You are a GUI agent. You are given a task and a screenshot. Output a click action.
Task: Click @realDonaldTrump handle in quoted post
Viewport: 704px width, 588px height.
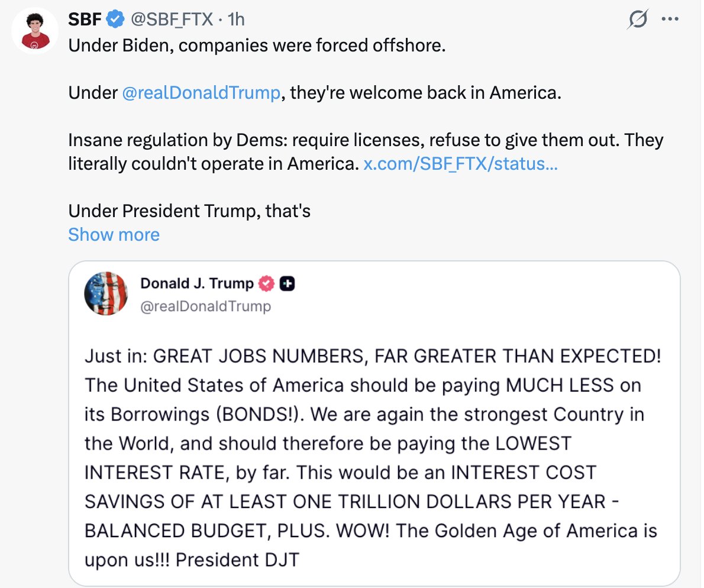205,306
